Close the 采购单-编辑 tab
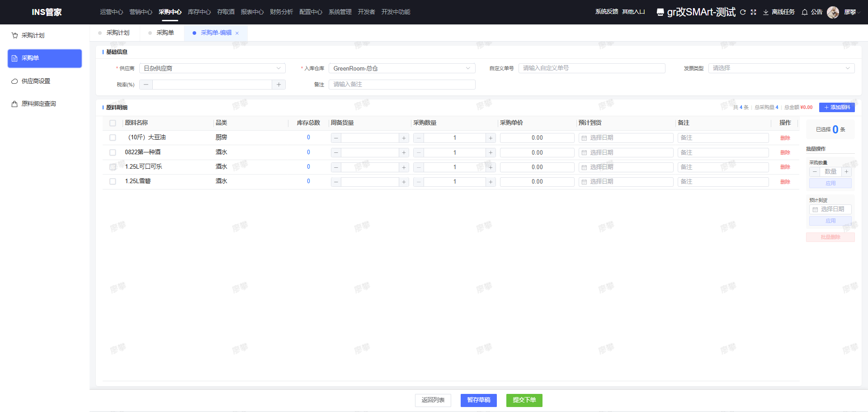This screenshot has height=412, width=868. [237, 33]
